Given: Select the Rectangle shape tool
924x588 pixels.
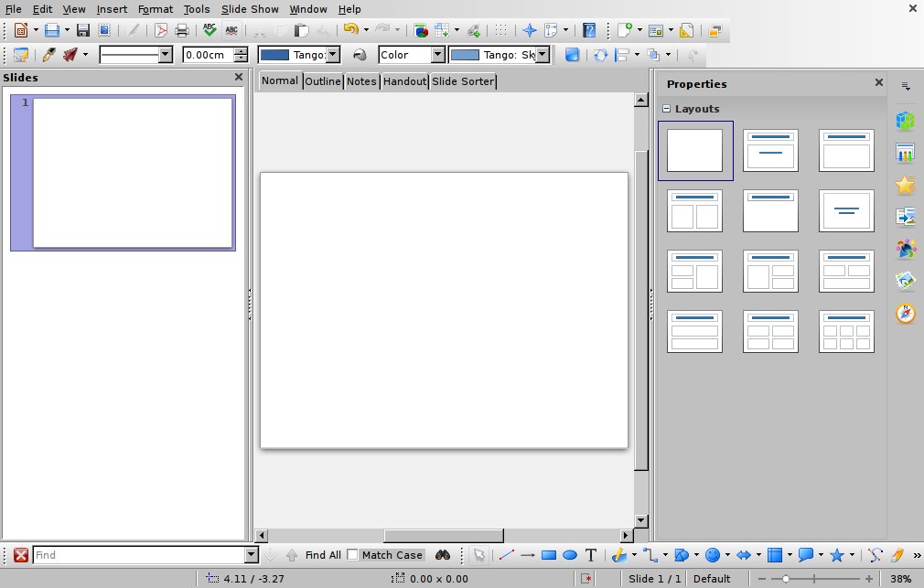Looking at the screenshot, I should [549, 555].
